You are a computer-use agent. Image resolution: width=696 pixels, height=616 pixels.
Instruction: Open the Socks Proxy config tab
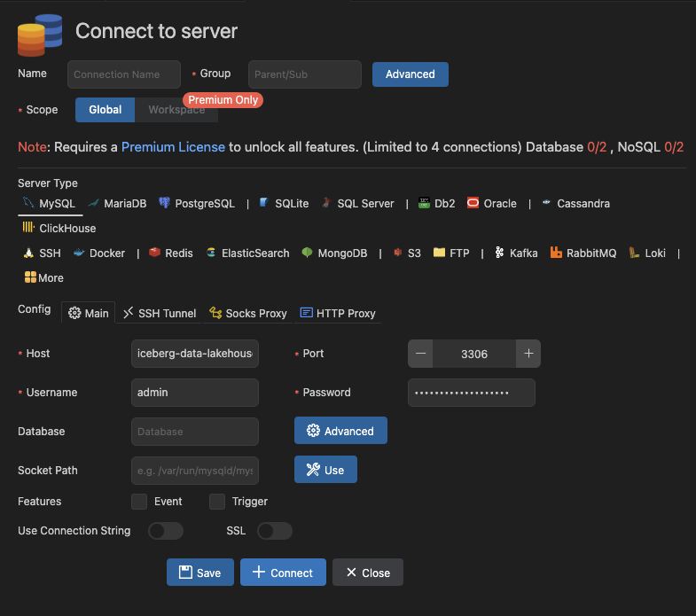click(x=248, y=314)
